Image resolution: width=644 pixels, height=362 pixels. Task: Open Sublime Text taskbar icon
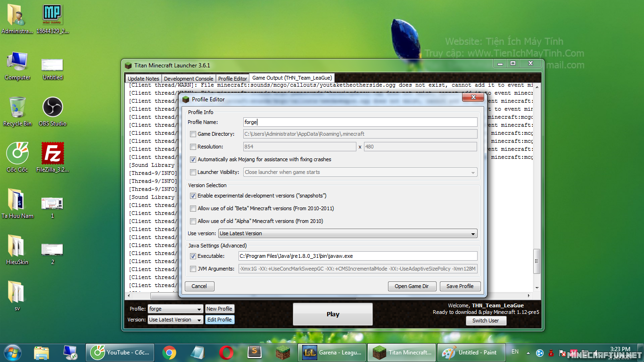(255, 352)
